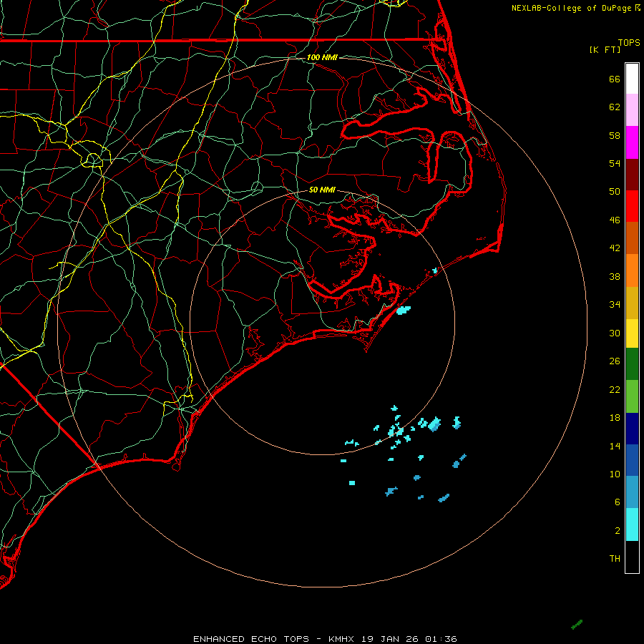Viewport: 644px width, 644px height.
Task: Click the gold legend band
Action: [x=632, y=303]
